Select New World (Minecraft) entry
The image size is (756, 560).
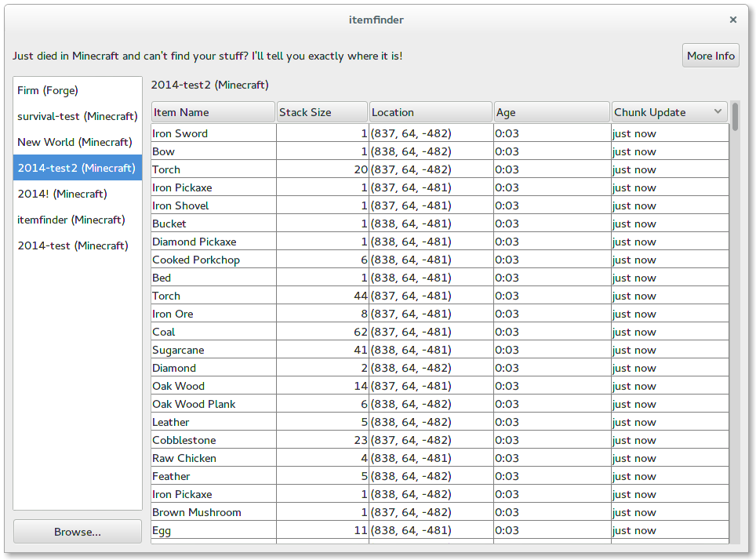(x=78, y=142)
